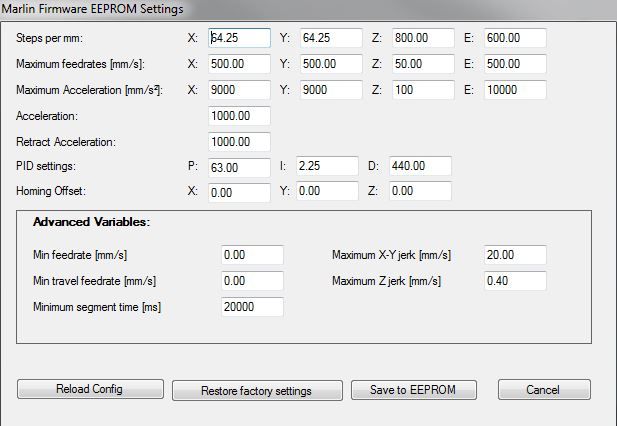This screenshot has width=617, height=426.
Task: Edit the Maximum Z jerk field
Action: (514, 281)
